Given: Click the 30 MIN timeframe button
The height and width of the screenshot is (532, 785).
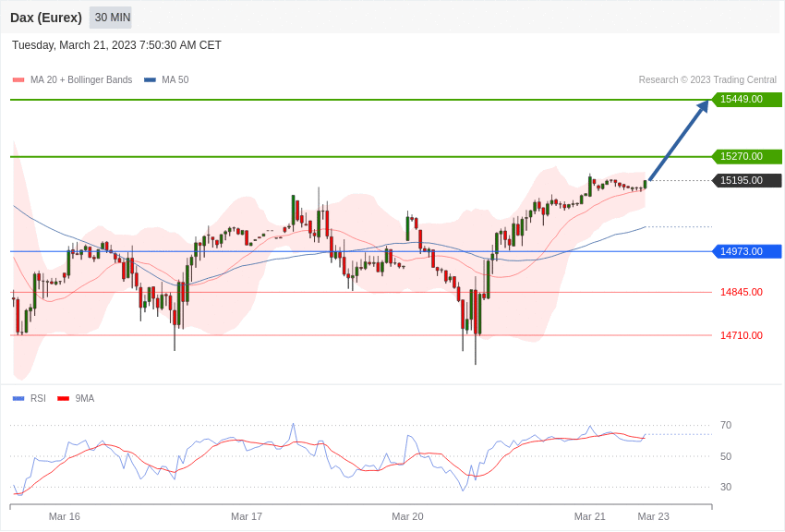Looking at the screenshot, I should [111, 18].
